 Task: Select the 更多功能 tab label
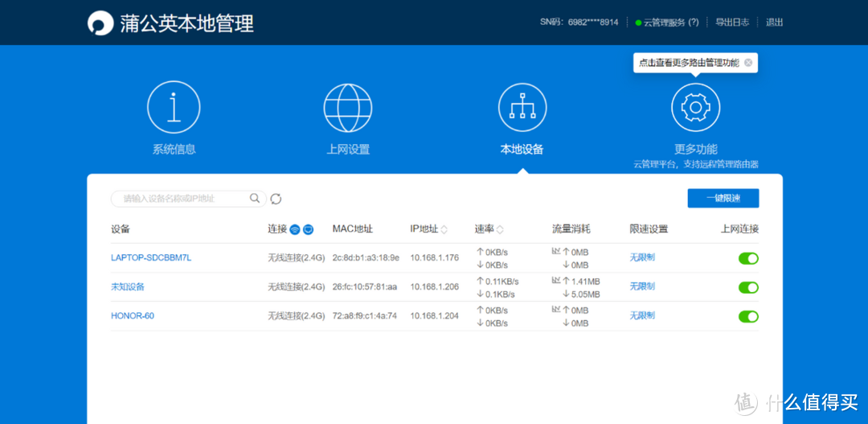[x=696, y=149]
